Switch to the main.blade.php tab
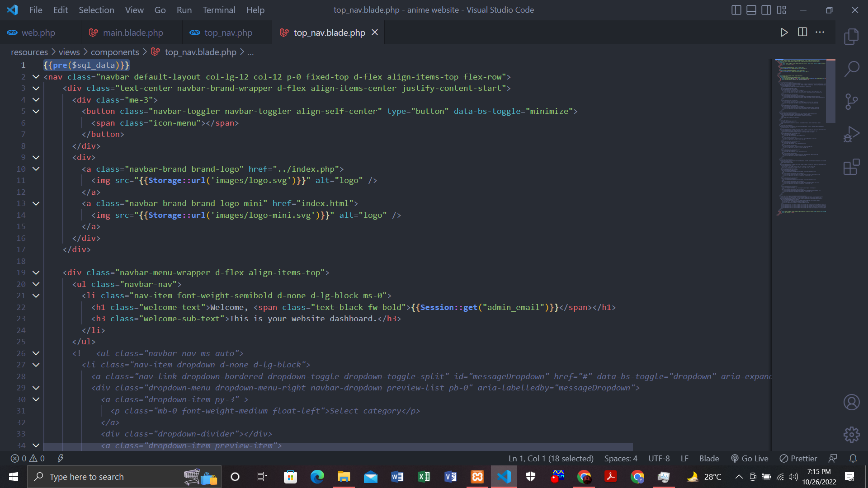The height and width of the screenshot is (488, 868). (132, 33)
